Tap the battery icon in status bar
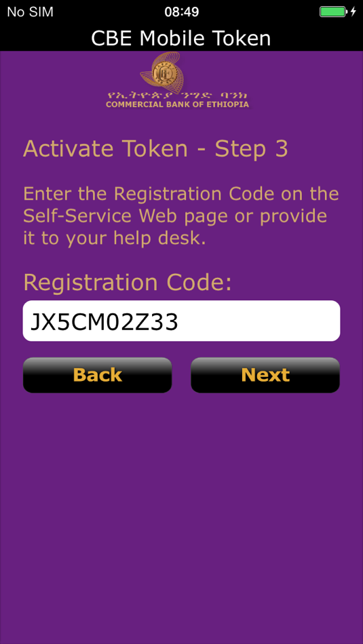363x644 pixels. coord(333,12)
